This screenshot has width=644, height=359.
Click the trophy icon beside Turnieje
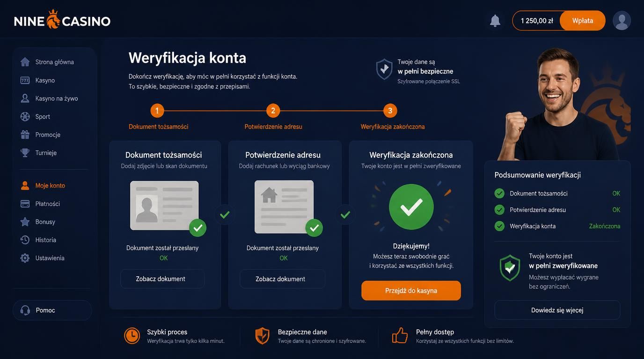pos(25,152)
